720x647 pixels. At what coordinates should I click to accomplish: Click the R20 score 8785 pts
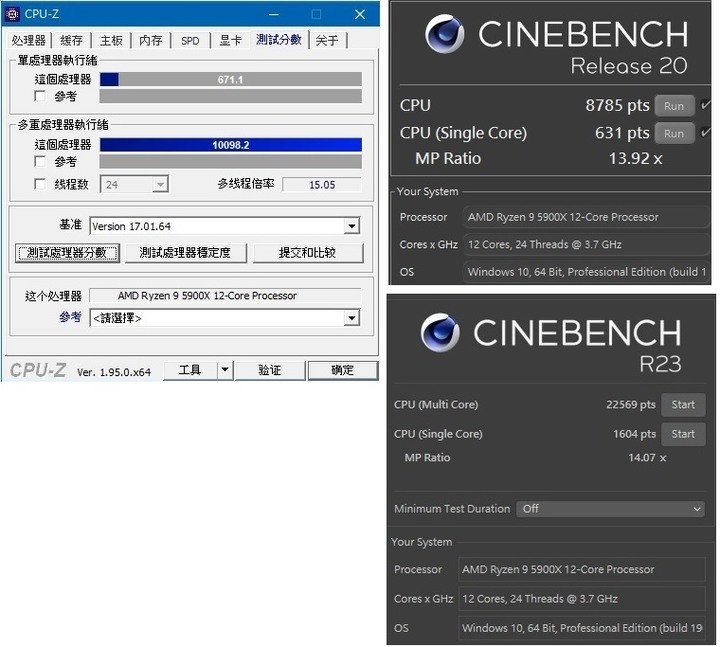pyautogui.click(x=617, y=106)
